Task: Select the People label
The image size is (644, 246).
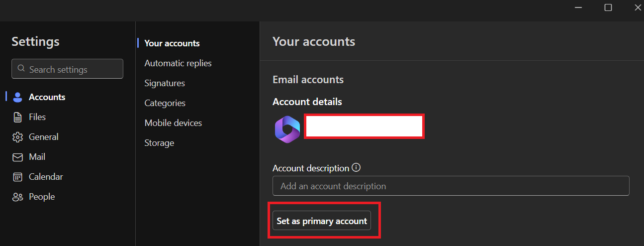Action: point(42,197)
